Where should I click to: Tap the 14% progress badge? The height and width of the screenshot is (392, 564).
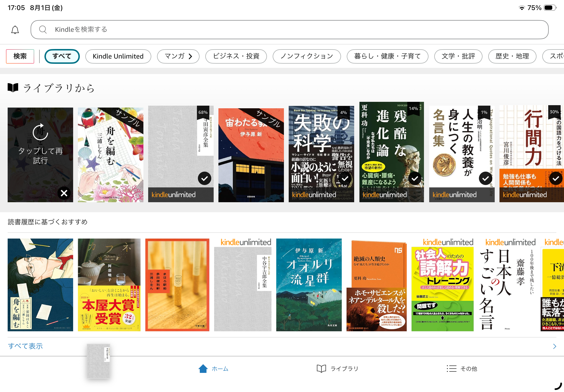coord(413,109)
